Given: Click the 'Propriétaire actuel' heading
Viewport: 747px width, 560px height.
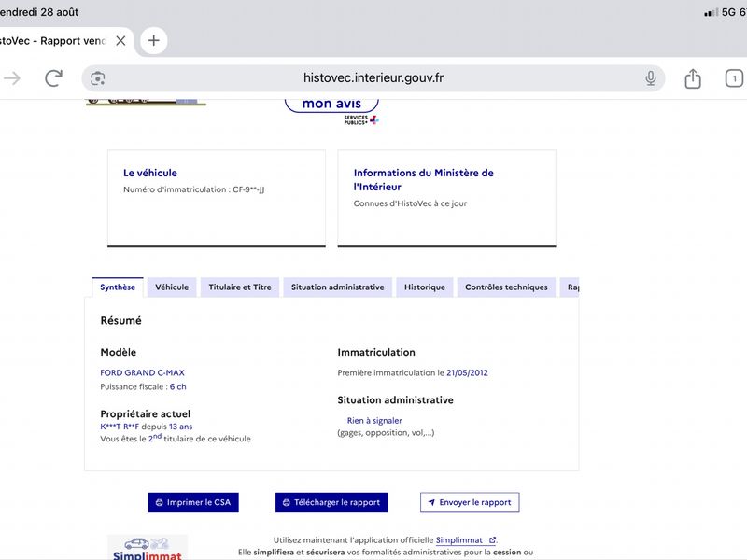Looking at the screenshot, I should pyautogui.click(x=146, y=413).
